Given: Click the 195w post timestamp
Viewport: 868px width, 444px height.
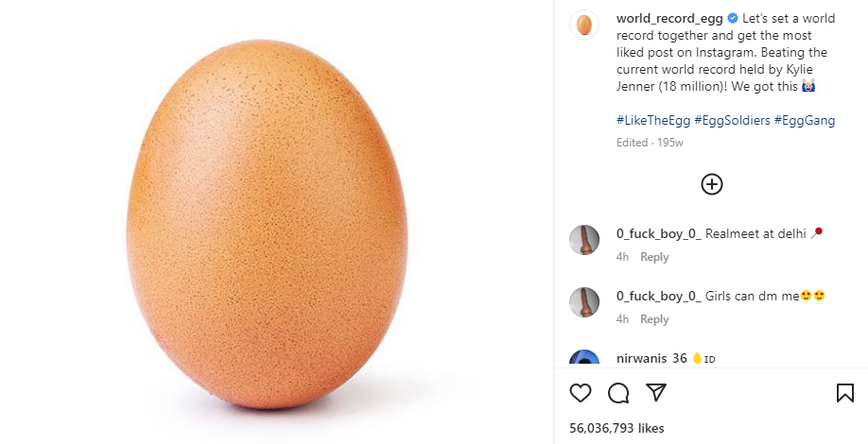Looking at the screenshot, I should [x=670, y=143].
